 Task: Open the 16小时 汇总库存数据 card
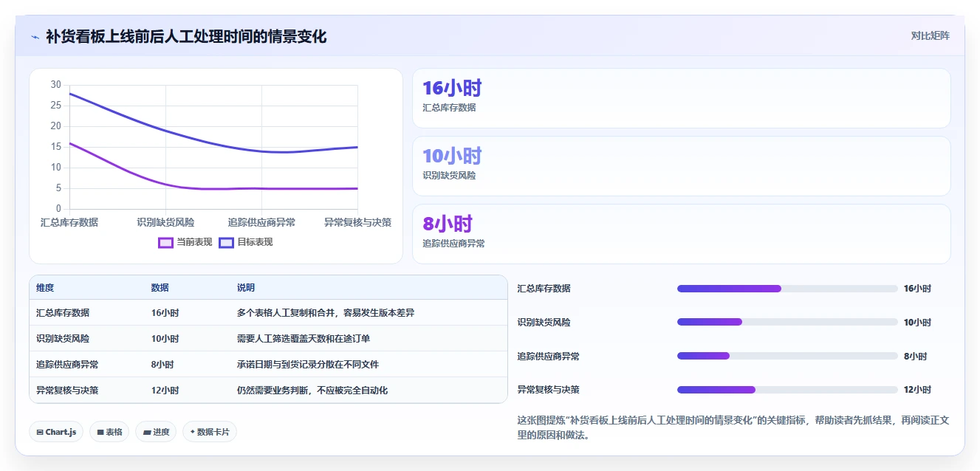[681, 98]
